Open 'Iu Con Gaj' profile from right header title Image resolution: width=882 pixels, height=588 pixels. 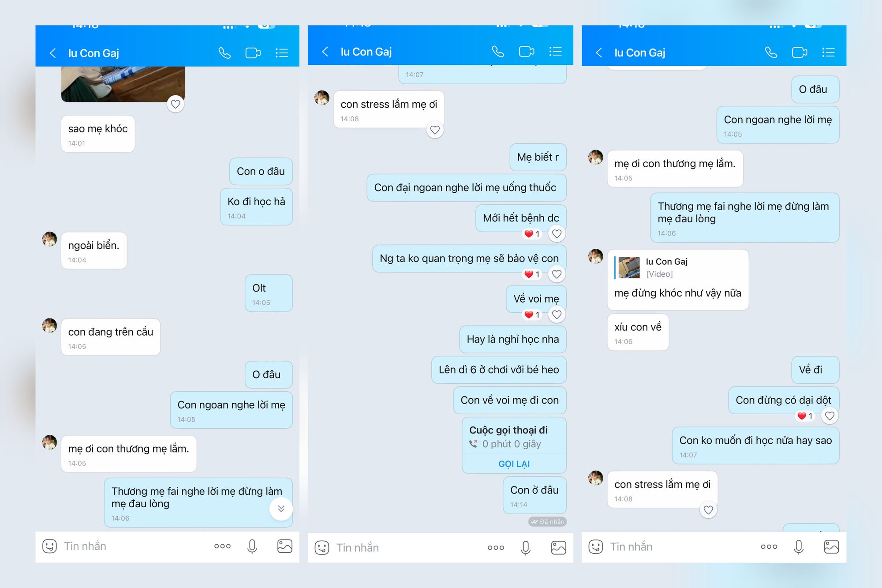640,52
